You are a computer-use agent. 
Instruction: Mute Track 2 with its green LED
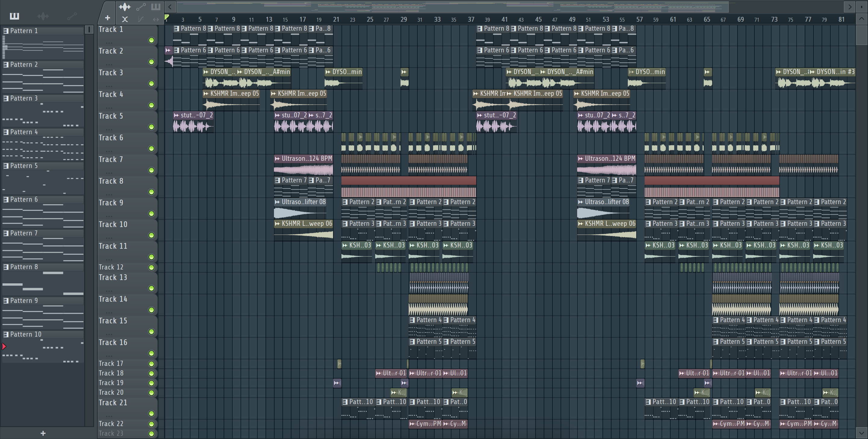click(x=152, y=62)
